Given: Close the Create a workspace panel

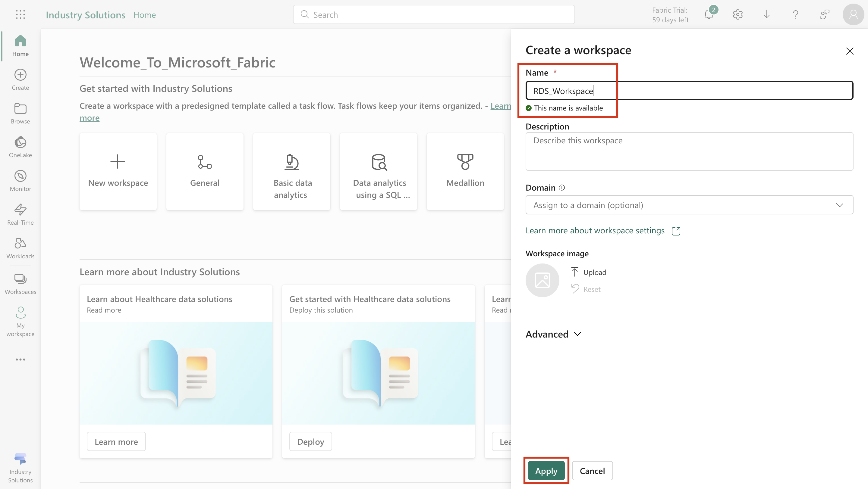Looking at the screenshot, I should [x=850, y=51].
